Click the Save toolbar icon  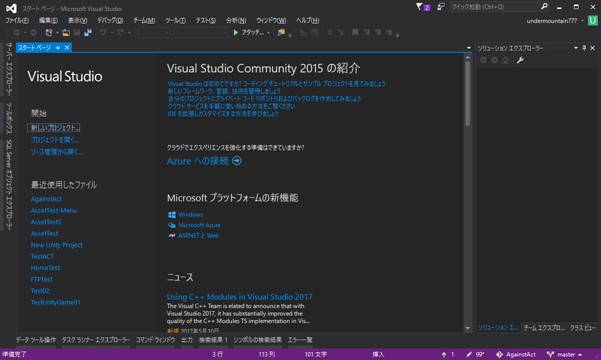point(77,33)
